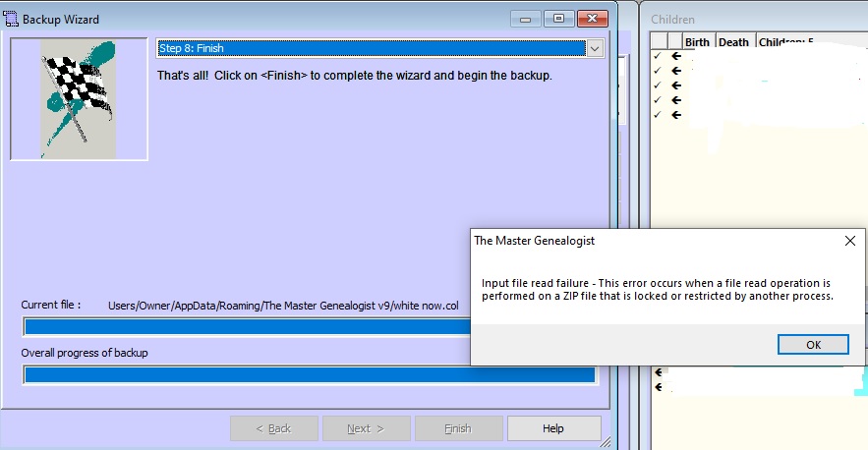This screenshot has width=868, height=450.
Task: Click the < Back button
Action: point(274,428)
